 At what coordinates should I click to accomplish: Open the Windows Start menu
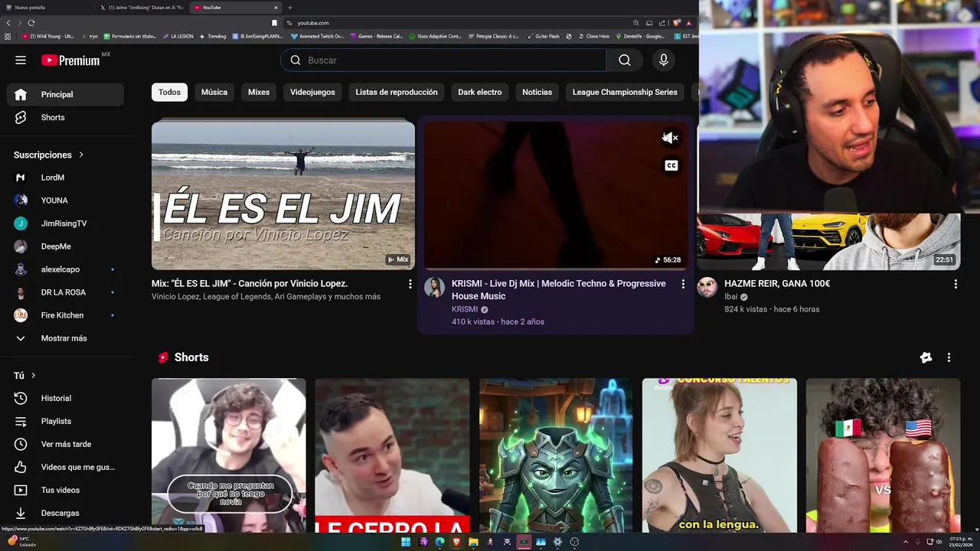point(406,542)
